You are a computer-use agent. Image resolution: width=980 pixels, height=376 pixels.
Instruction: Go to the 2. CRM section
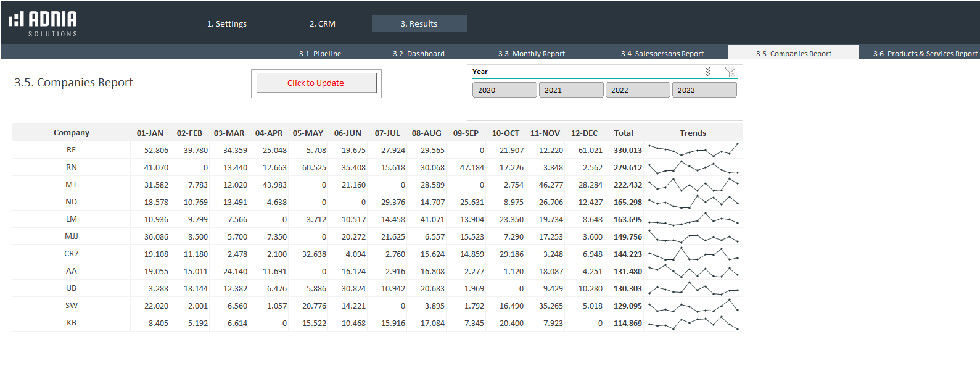(x=322, y=24)
